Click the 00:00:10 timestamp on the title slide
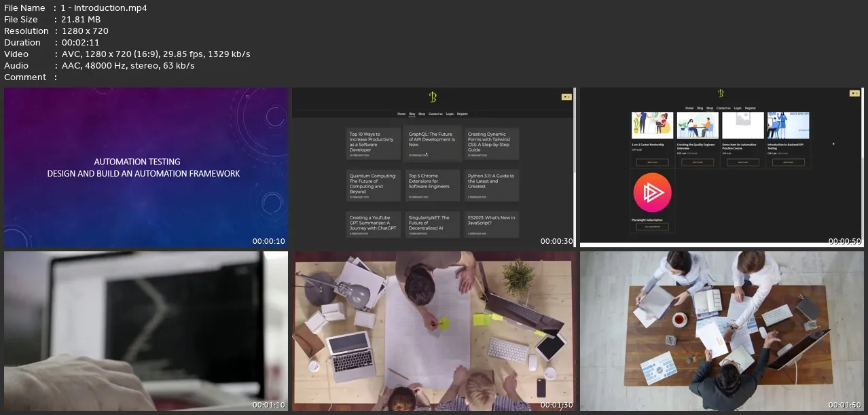 coord(269,241)
